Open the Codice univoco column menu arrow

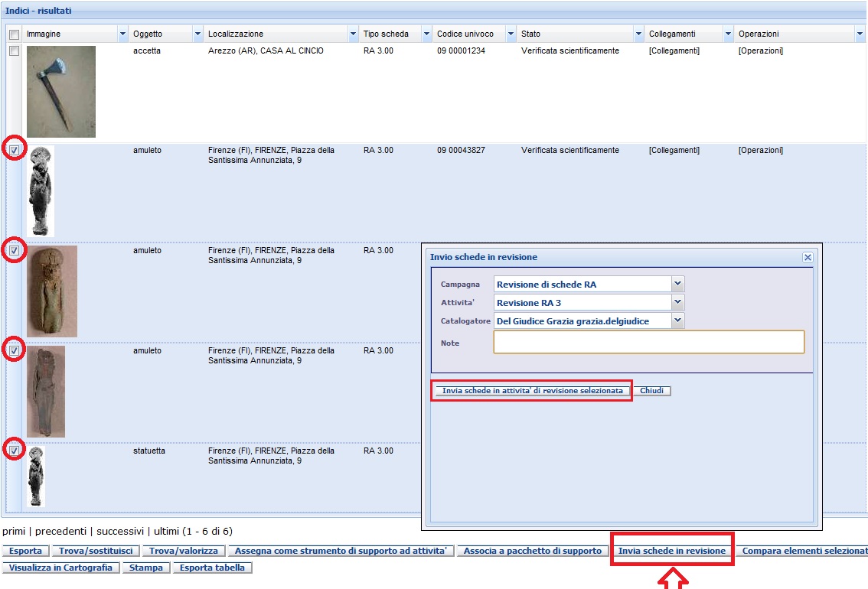coord(511,34)
